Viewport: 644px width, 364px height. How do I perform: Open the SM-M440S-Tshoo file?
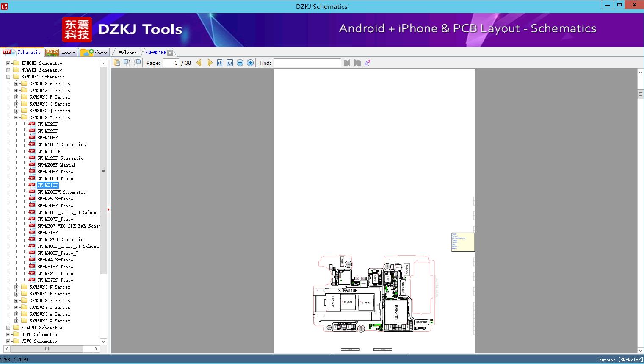[x=55, y=260]
